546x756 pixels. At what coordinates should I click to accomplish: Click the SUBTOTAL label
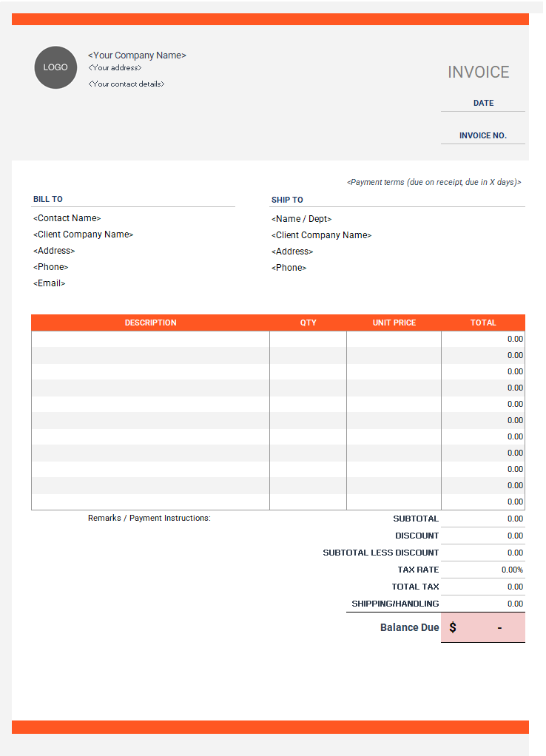pyautogui.click(x=416, y=519)
